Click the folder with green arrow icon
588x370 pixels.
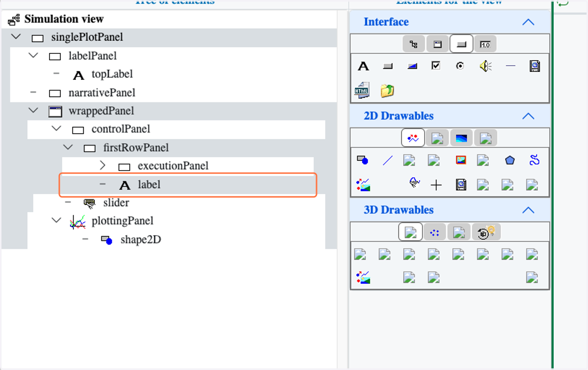pos(388,91)
